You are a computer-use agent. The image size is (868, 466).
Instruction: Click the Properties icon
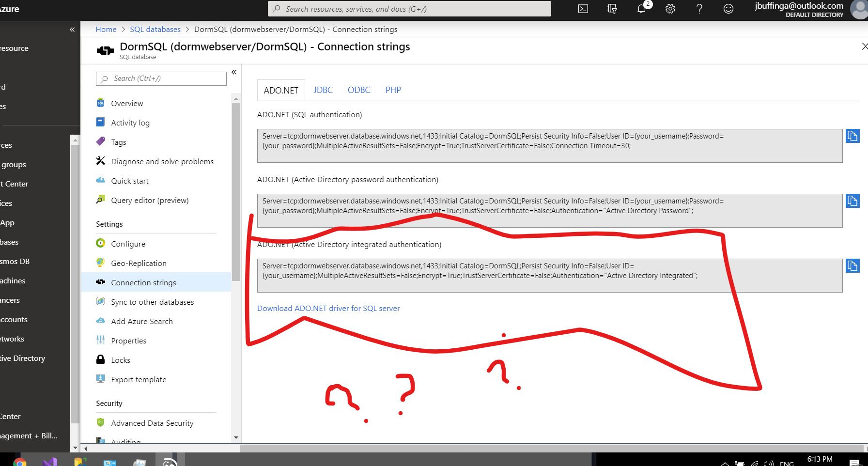point(101,340)
